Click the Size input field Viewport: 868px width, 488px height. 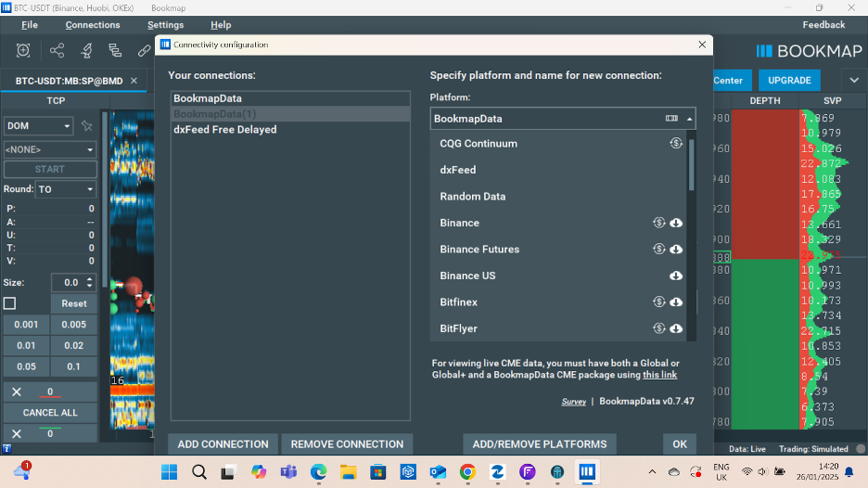point(67,282)
